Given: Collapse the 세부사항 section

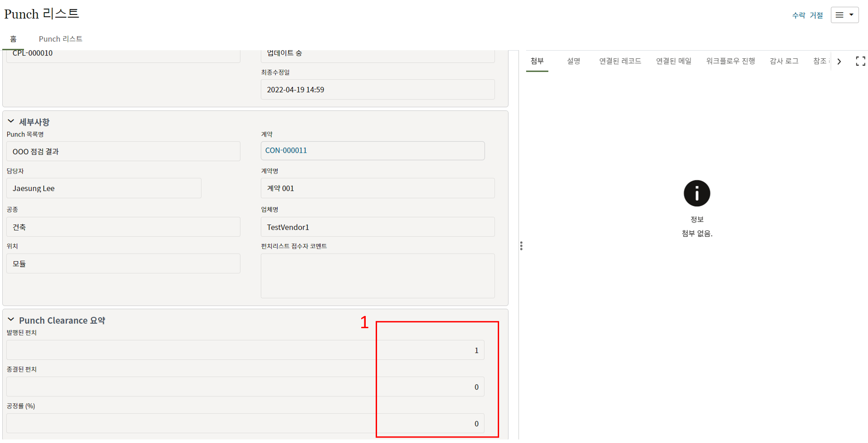Looking at the screenshot, I should (x=11, y=122).
